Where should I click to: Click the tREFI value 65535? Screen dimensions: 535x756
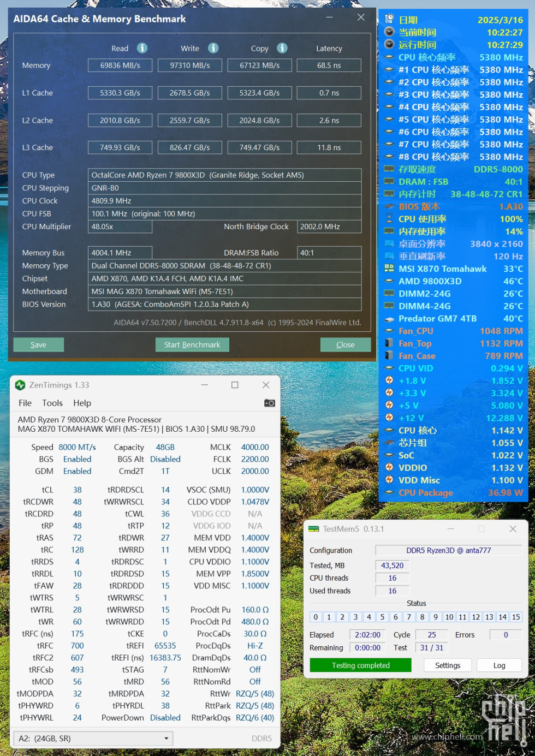click(x=165, y=646)
